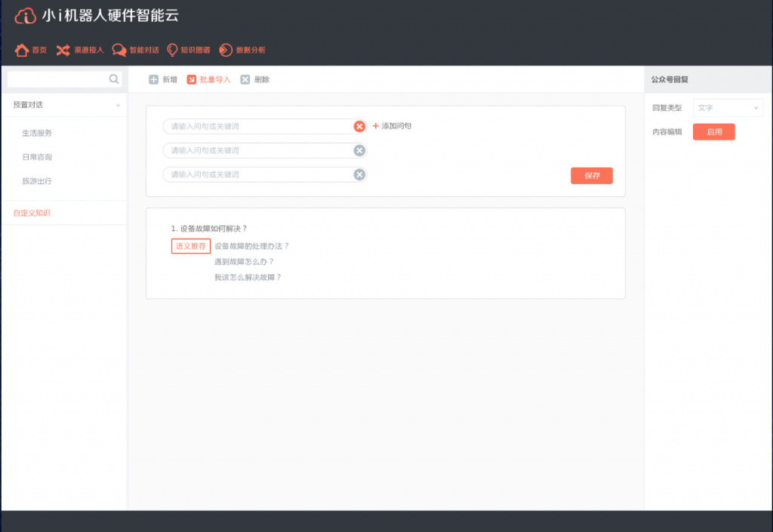
Task: Select 生活服务 category in sidebar
Action: [37, 133]
